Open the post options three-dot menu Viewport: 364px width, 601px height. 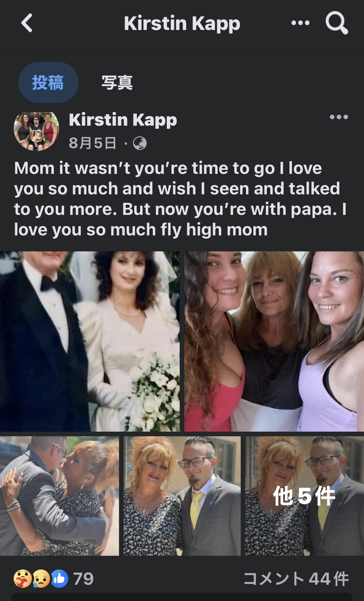tap(339, 117)
